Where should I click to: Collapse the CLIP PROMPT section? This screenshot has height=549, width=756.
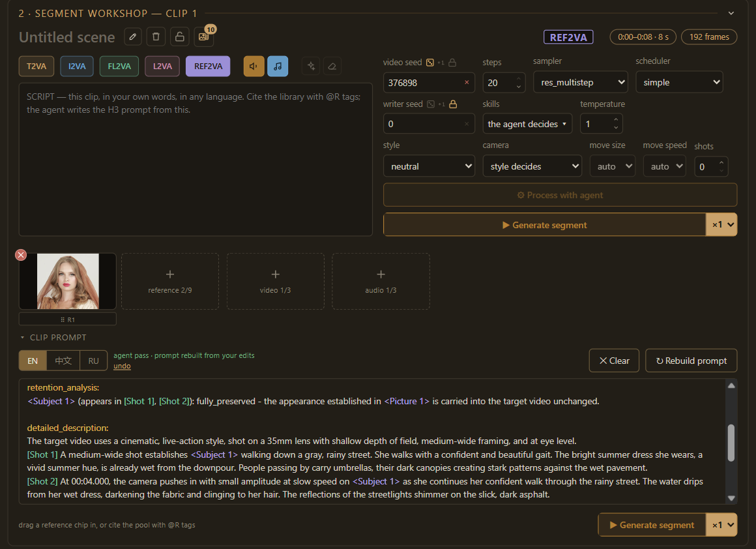(x=22, y=337)
